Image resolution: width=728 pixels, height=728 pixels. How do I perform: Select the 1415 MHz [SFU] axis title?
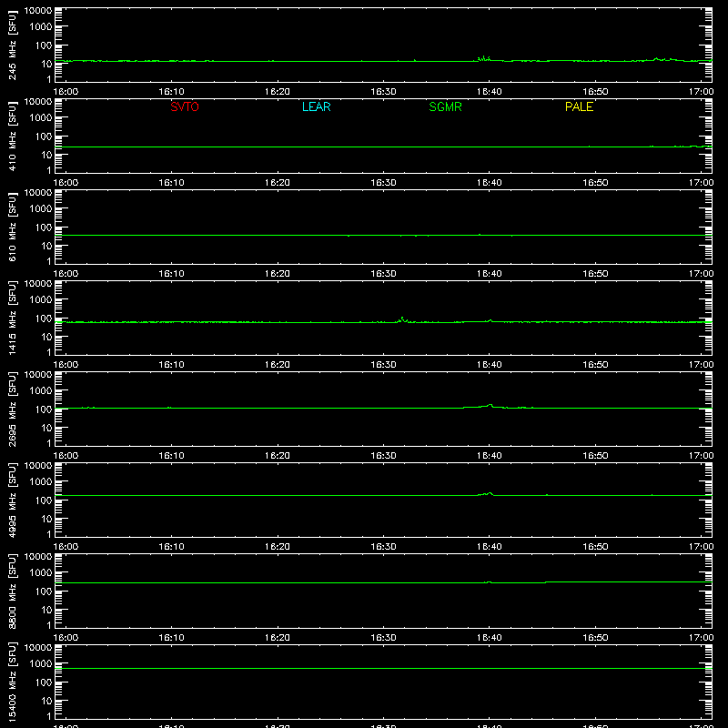tap(12, 318)
